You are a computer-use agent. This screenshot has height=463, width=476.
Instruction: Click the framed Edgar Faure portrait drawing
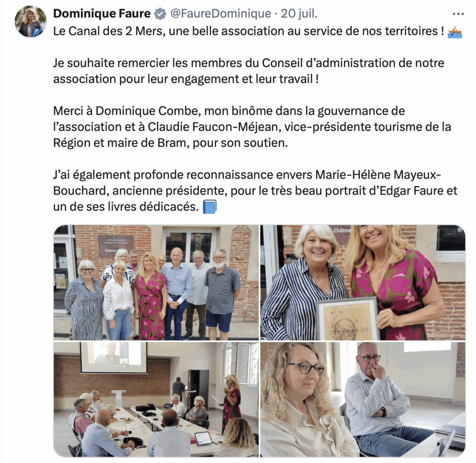click(348, 319)
